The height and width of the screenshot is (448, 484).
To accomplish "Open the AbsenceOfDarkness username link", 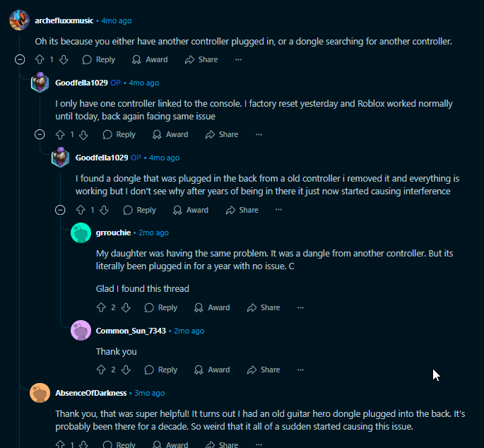I will click(90, 393).
